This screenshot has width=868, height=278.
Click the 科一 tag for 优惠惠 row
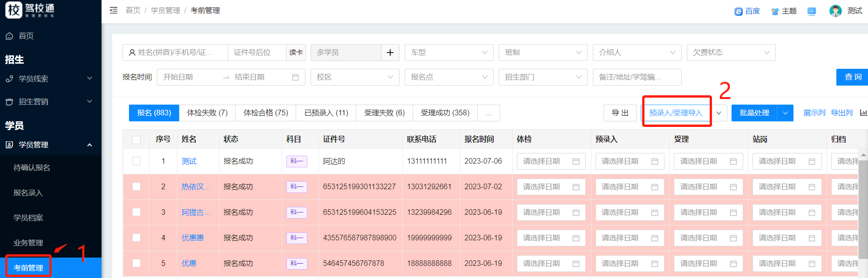(x=297, y=238)
